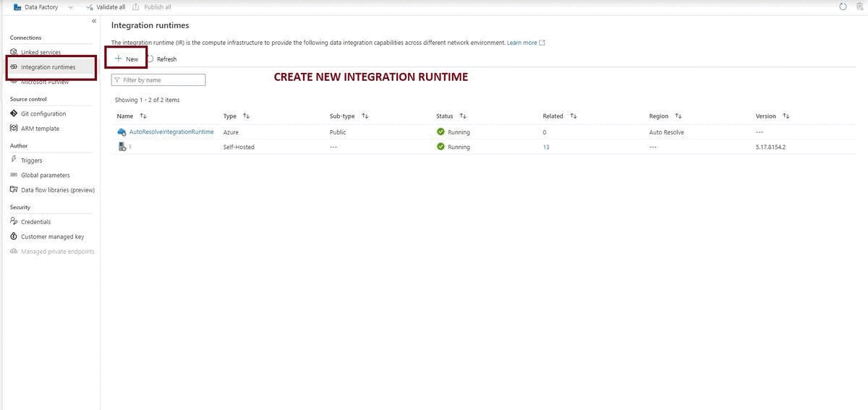Screen dimensions: 868x410
Task: Click the Self-Hosted type cell
Action: click(x=239, y=147)
